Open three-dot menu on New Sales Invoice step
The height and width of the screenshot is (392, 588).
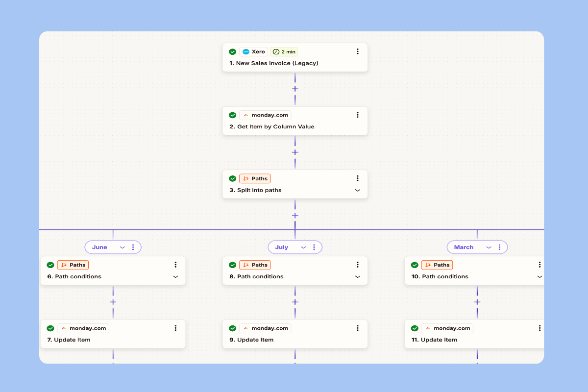(358, 51)
